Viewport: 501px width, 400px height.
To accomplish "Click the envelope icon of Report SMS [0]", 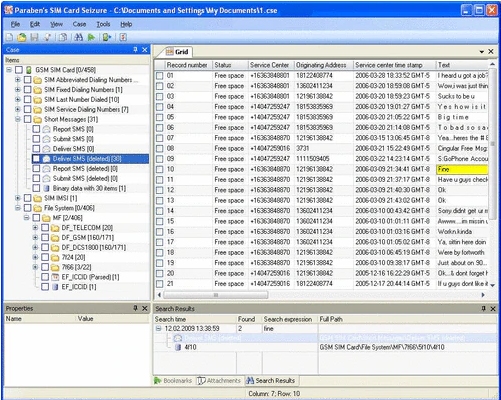I will [x=47, y=129].
